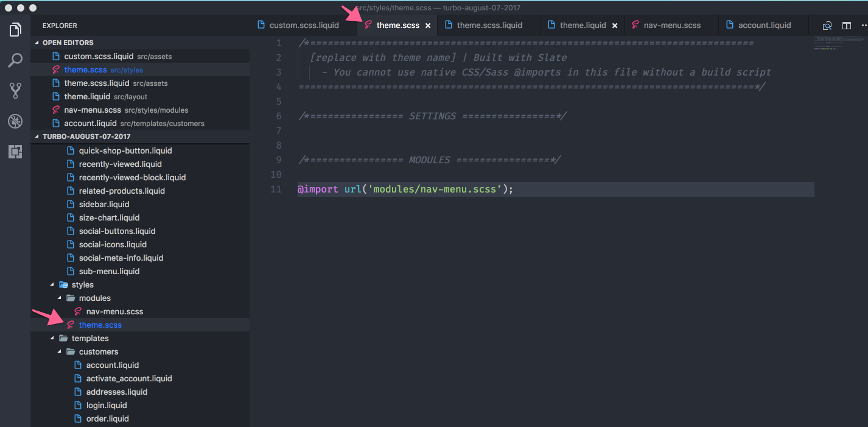Open the Search view in activity bar
This screenshot has height=427, width=868.
[x=15, y=60]
